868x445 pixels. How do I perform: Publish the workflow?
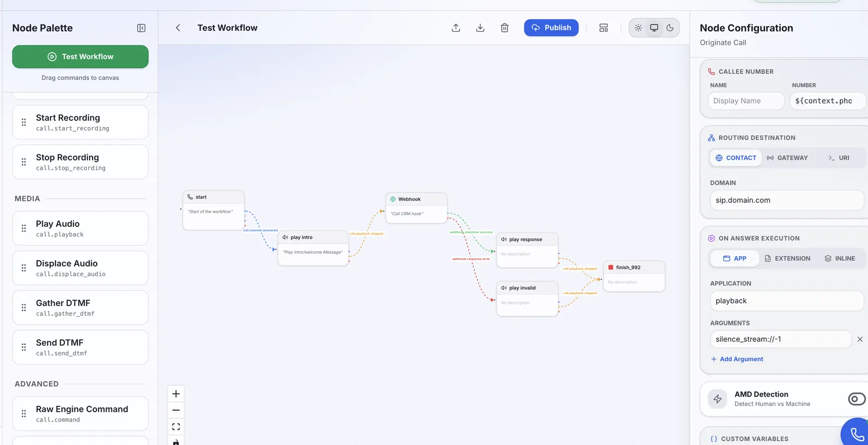tap(551, 28)
